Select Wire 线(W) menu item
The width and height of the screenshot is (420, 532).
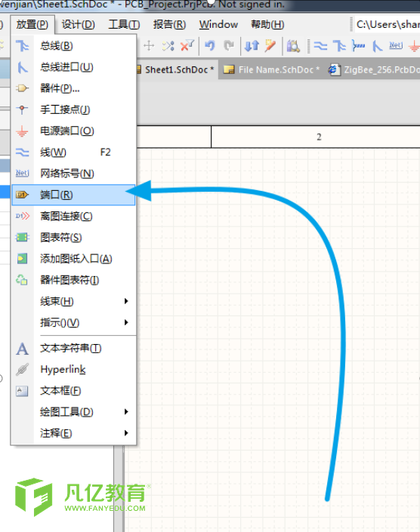73,152
